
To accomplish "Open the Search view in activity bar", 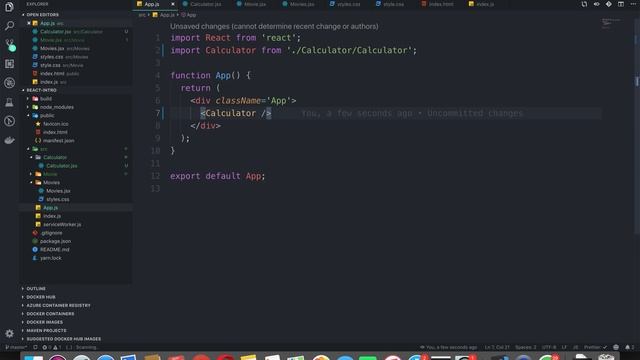I will (9, 26).
